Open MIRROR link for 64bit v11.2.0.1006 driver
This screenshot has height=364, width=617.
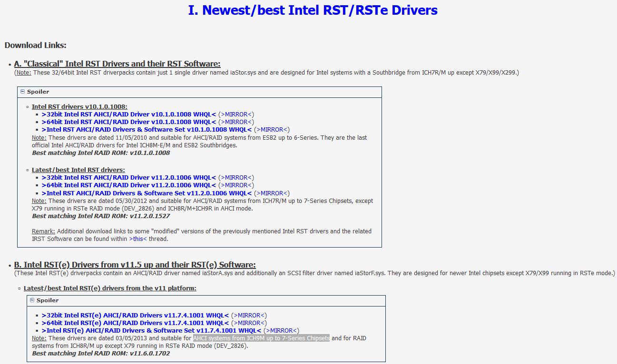(236, 185)
